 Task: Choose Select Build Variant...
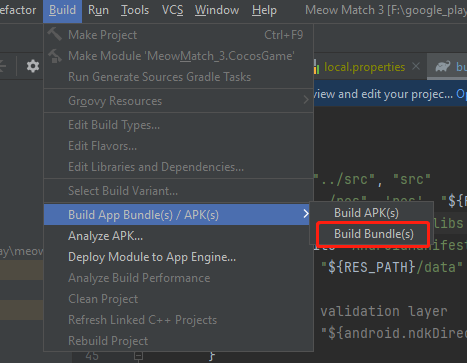click(178, 191)
